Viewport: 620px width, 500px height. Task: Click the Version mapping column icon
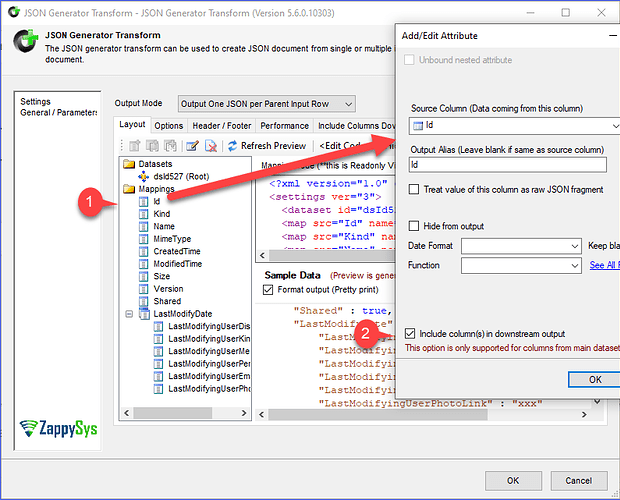[144, 289]
